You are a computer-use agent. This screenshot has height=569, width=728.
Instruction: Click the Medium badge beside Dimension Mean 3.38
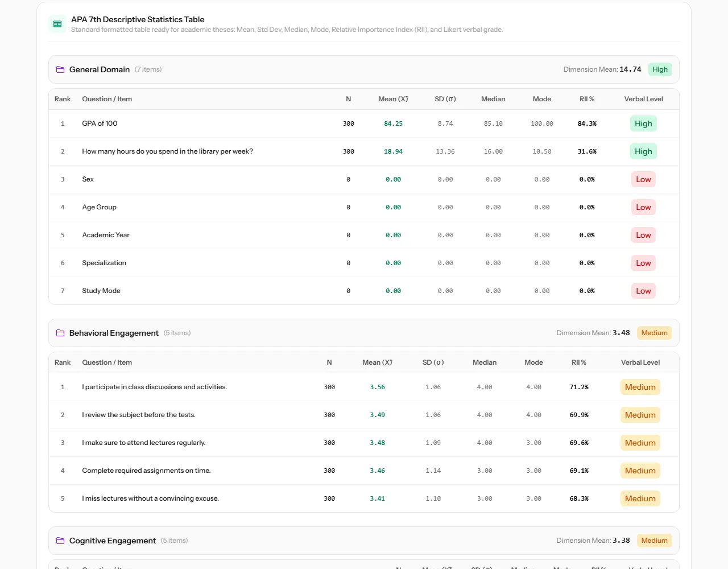[x=654, y=541]
